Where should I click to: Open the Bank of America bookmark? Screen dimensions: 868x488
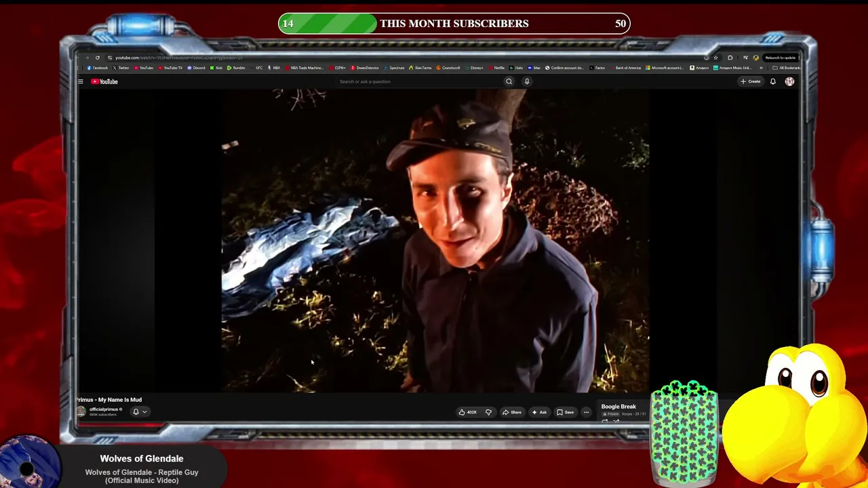[625, 68]
